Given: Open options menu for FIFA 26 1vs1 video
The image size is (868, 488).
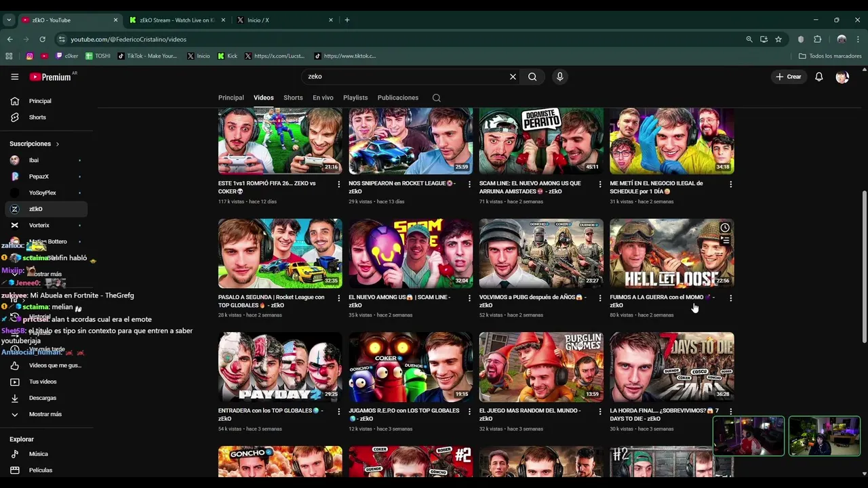Looking at the screenshot, I should click(338, 184).
